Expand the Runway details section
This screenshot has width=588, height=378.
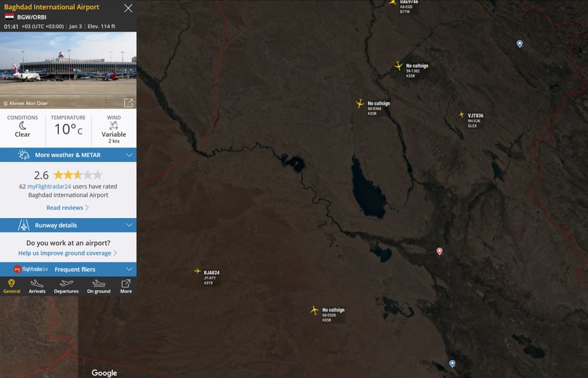(68, 226)
